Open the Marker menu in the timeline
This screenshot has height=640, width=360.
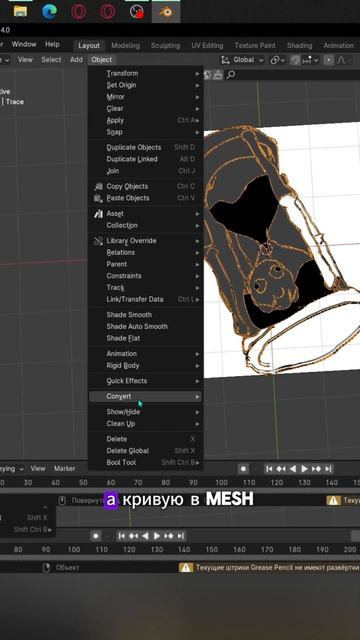point(64,469)
